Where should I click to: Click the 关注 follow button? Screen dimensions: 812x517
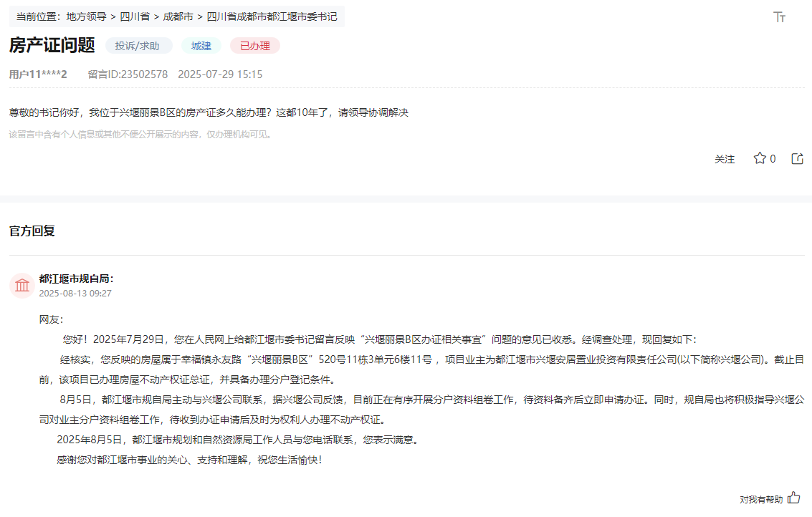[725, 159]
